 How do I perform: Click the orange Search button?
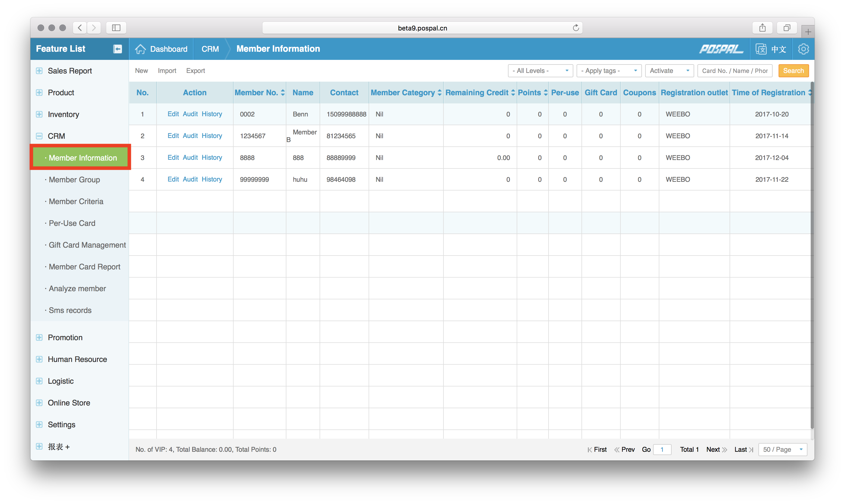pos(793,71)
